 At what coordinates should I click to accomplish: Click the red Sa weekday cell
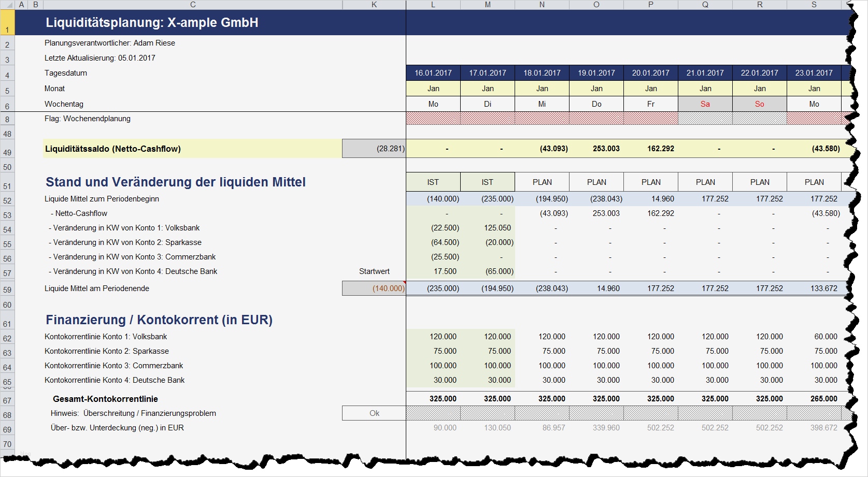tap(705, 104)
